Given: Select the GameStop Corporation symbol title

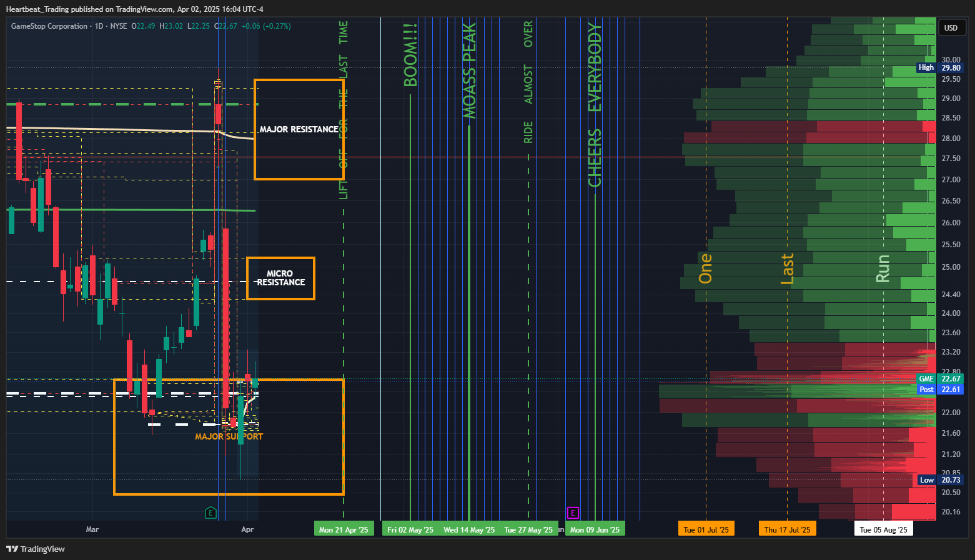Looking at the screenshot, I should (x=49, y=26).
